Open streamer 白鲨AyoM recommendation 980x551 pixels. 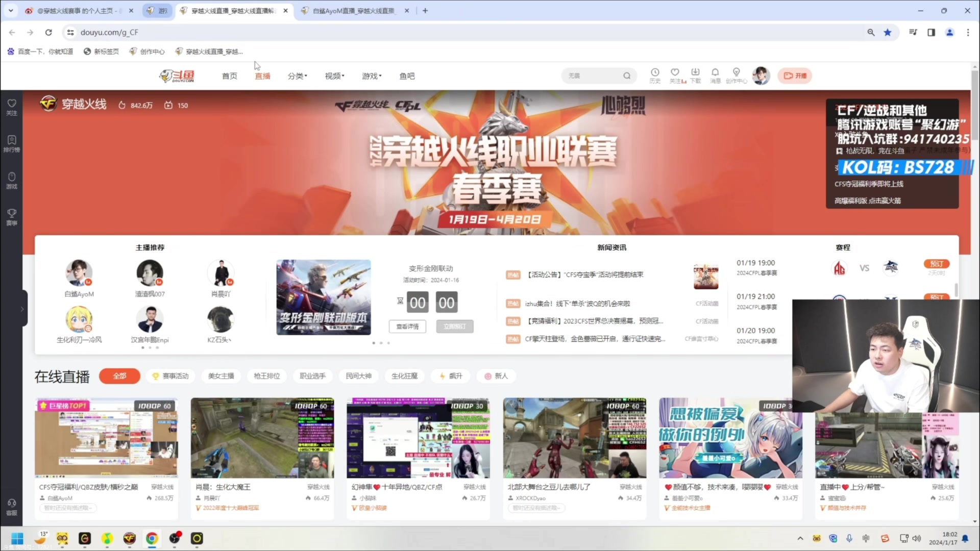click(x=79, y=279)
